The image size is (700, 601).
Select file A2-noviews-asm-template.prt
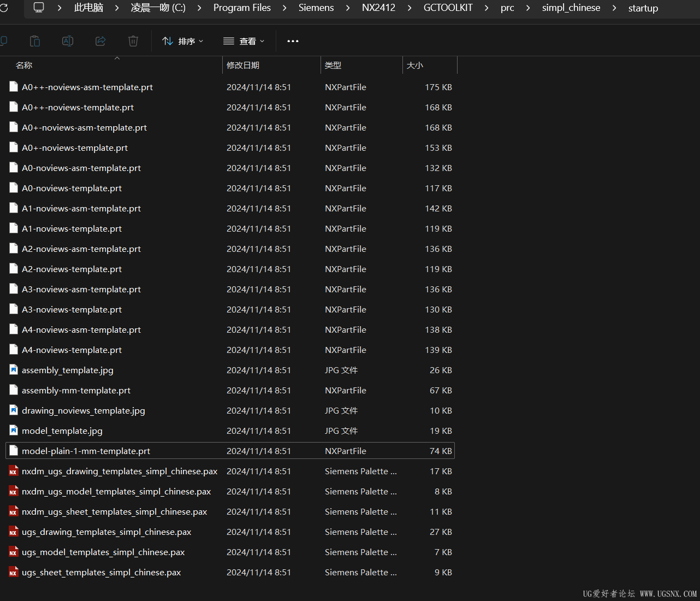[x=230, y=249]
